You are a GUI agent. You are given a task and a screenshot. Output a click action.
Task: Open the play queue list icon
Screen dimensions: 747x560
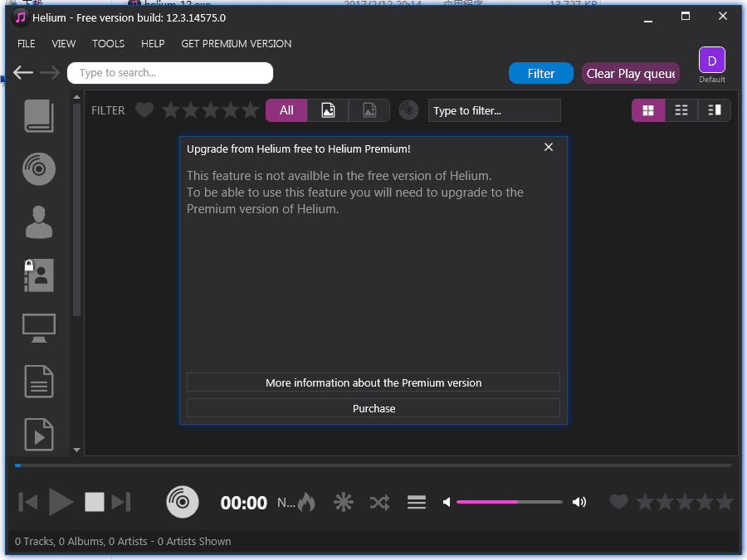click(x=417, y=503)
